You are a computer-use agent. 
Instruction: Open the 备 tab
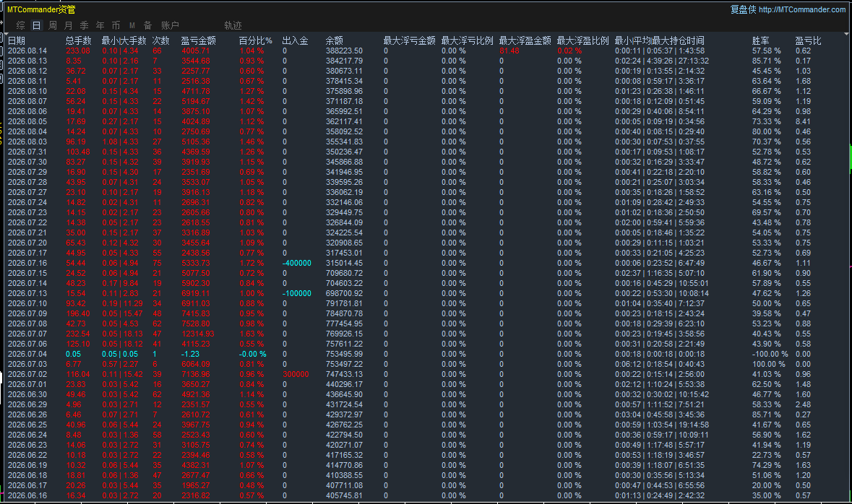tap(148, 25)
